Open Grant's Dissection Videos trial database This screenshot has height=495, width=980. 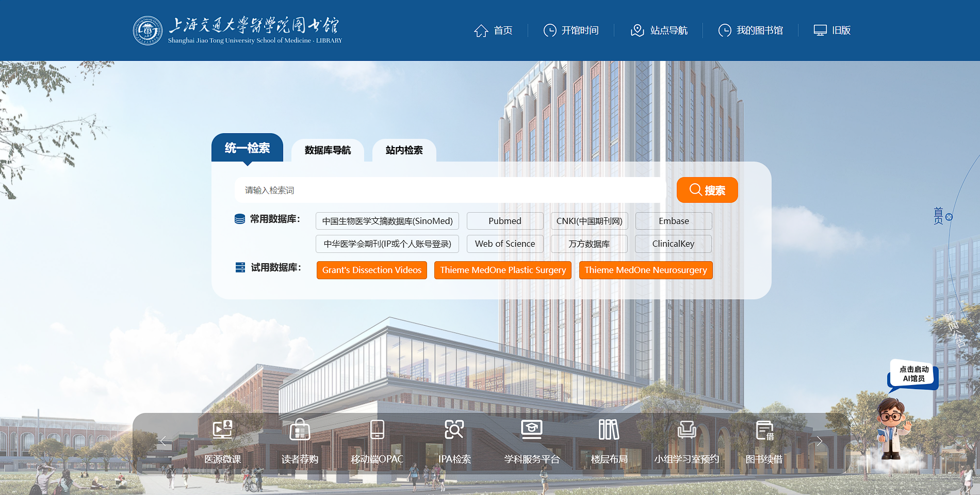371,270
